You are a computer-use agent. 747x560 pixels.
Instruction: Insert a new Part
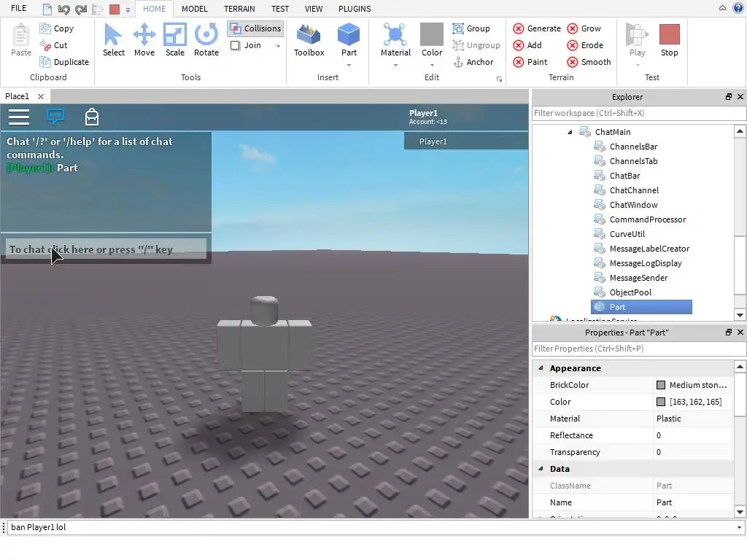349,39
